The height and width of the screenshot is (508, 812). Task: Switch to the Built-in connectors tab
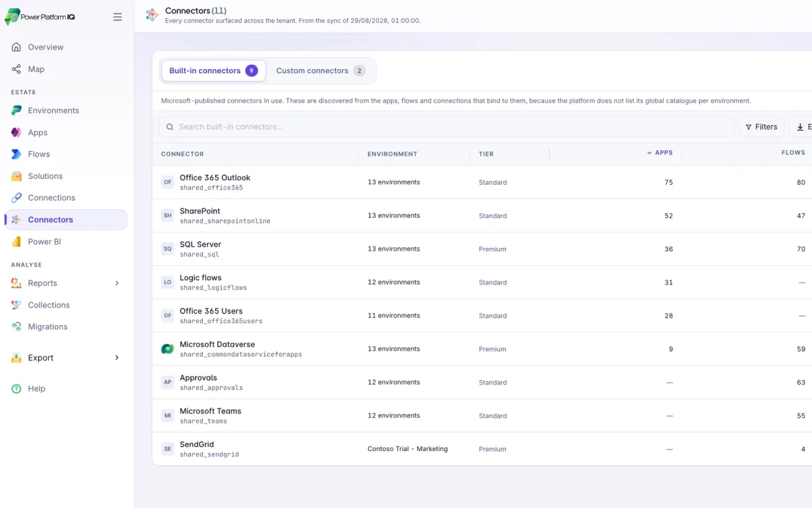pos(213,70)
